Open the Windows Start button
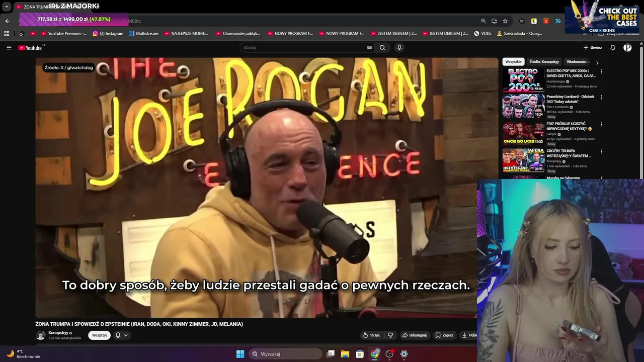Viewport: 644px width, 362px height. coord(240,354)
